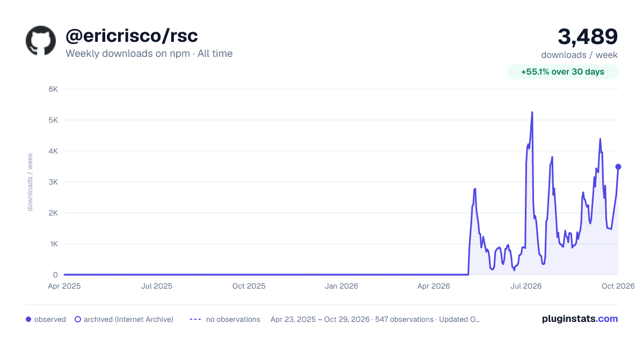This screenshot has width=644, height=338.
Task: Click the 3,489 downloads count
Action: [588, 36]
